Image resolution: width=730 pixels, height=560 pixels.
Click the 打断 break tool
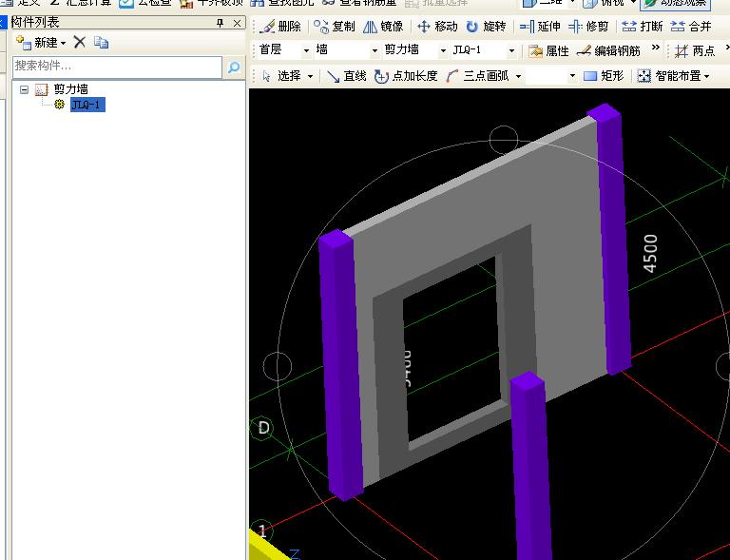642,27
